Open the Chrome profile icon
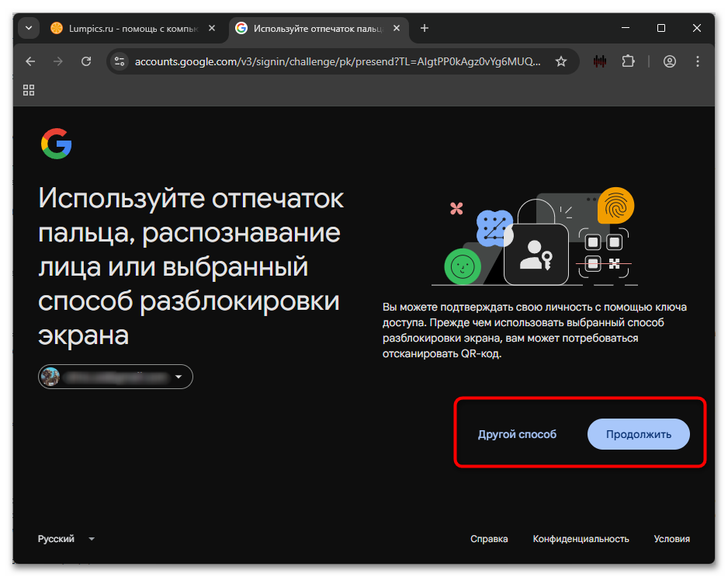 pyautogui.click(x=670, y=61)
